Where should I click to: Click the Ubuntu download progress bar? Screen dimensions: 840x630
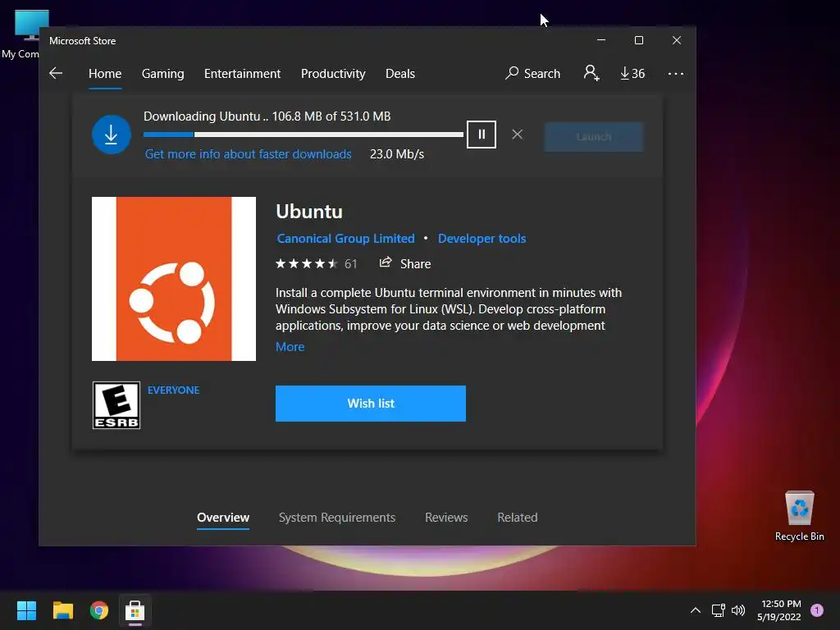point(304,135)
